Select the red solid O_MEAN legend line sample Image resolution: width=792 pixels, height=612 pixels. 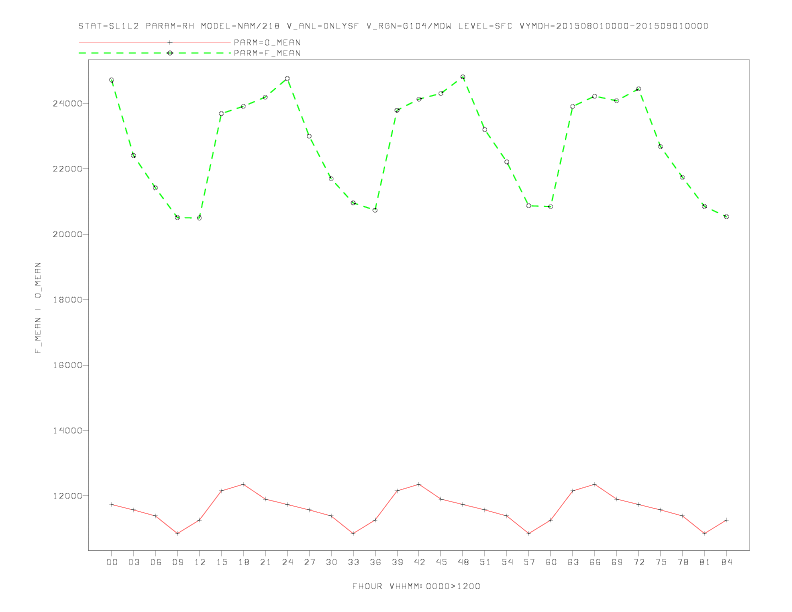point(155,42)
